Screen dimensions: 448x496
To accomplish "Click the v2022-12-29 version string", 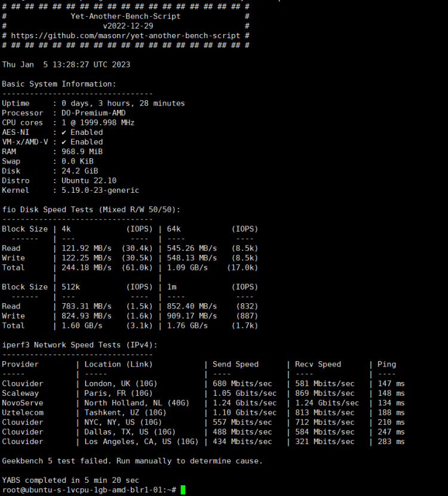I will (128, 26).
